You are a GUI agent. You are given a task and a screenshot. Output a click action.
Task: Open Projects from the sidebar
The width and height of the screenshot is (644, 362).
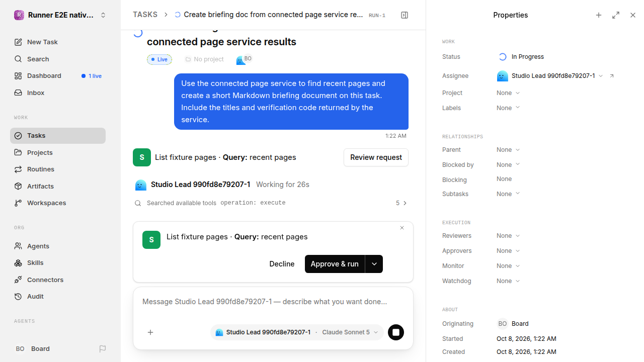[x=58, y=152]
